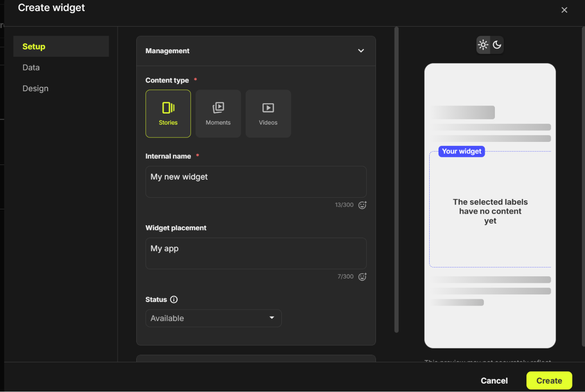This screenshot has height=392, width=585.
Task: Click the Cancel button
Action: (494, 380)
